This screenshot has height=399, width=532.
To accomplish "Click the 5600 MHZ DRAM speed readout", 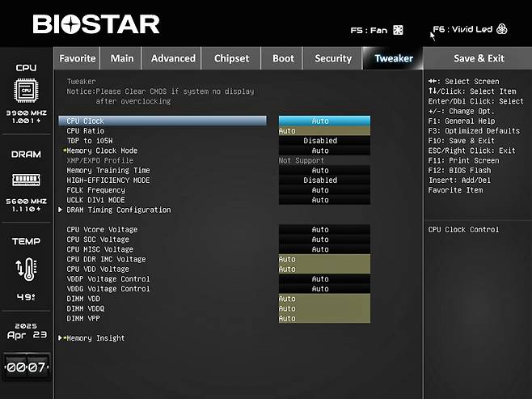I will 26,201.
